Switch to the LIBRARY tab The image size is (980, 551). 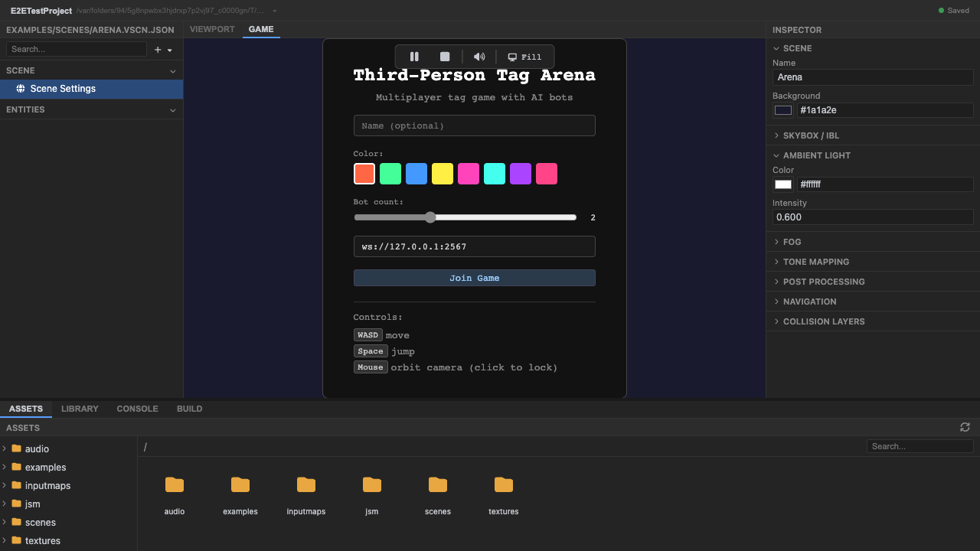pyautogui.click(x=80, y=409)
